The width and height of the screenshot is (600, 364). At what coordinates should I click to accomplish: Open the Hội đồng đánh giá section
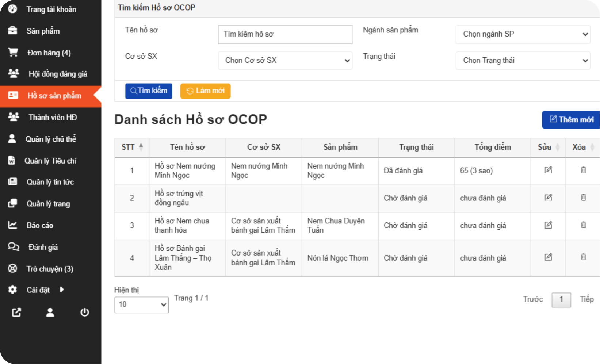point(56,74)
